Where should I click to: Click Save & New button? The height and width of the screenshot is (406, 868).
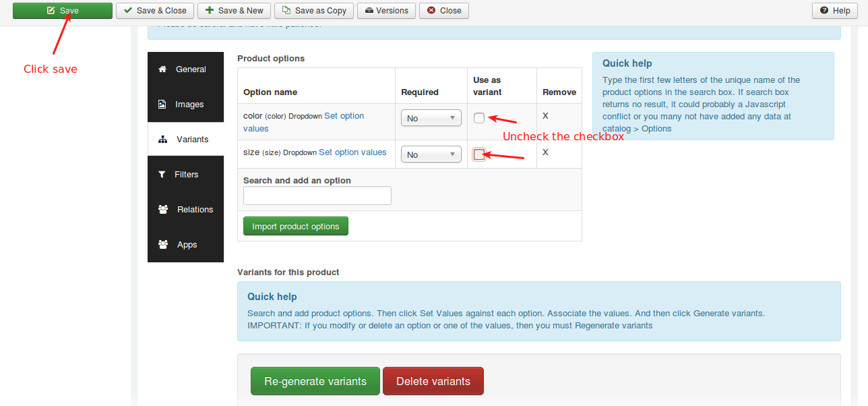click(x=234, y=11)
